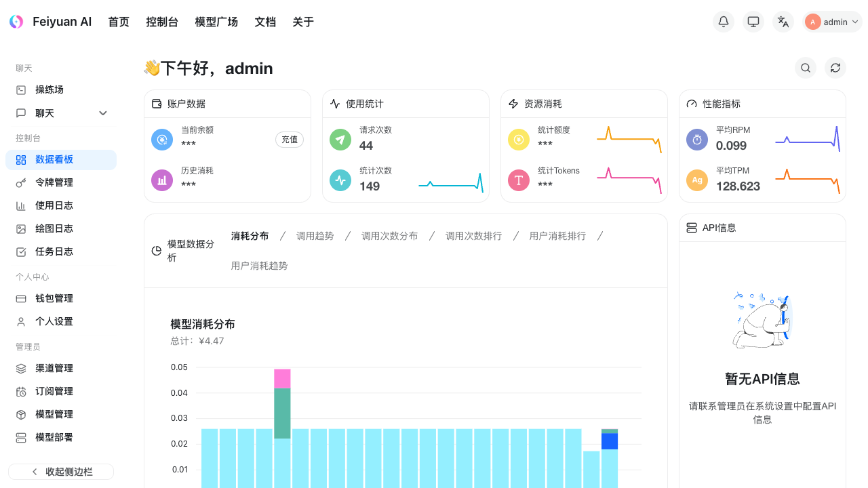
Task: Click the 统计次数 sparkline chart
Action: coord(451,183)
